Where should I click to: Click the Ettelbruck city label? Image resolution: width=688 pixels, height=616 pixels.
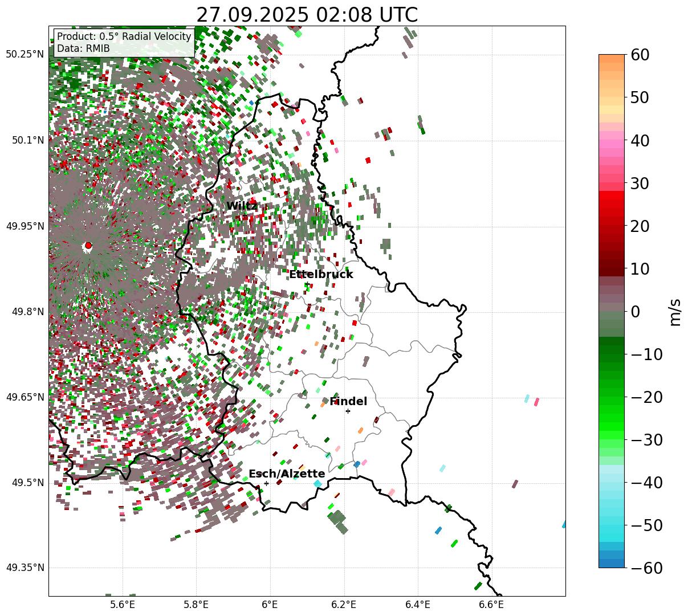[321, 274]
